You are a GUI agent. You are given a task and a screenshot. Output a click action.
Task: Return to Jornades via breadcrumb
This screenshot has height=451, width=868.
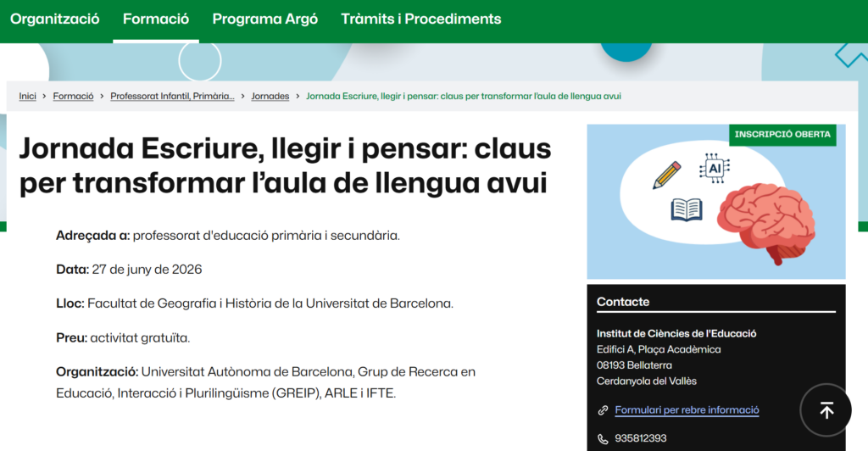point(270,97)
